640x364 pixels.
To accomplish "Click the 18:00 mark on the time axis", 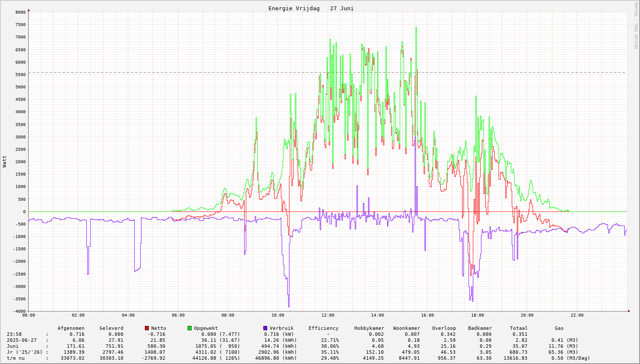I will (x=477, y=315).
